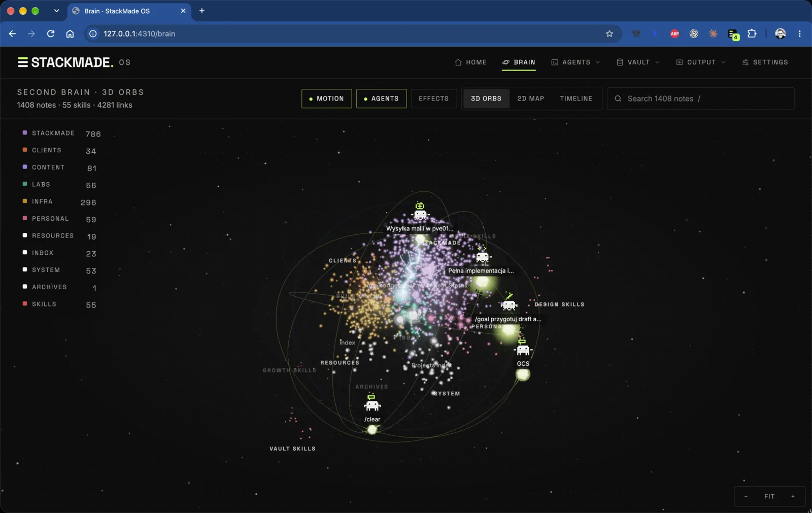Expand the AGENTS navigation dropdown
The height and width of the screenshot is (513, 812).
(x=576, y=62)
